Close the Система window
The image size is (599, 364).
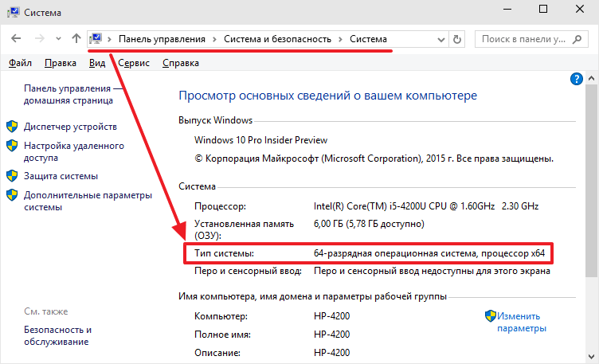pyautogui.click(x=580, y=10)
